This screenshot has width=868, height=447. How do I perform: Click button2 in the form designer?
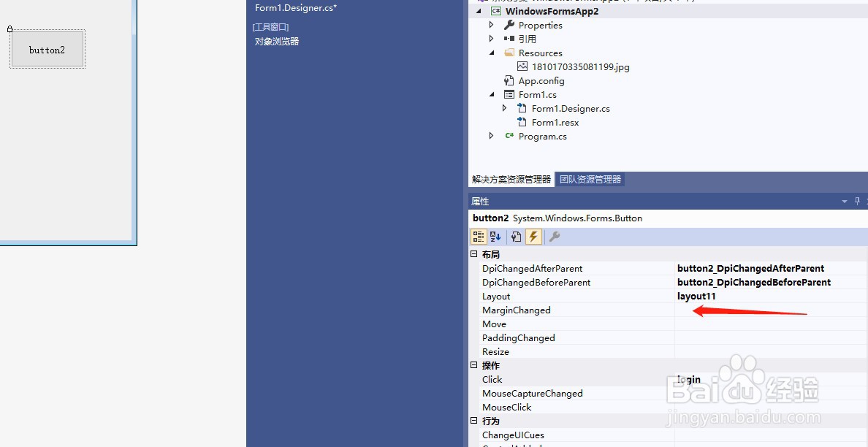[47, 49]
